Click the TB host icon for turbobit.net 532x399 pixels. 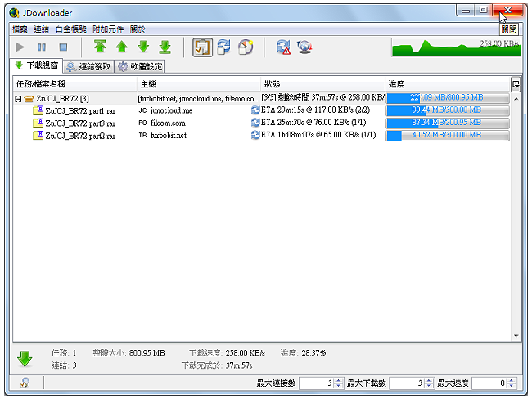point(142,135)
